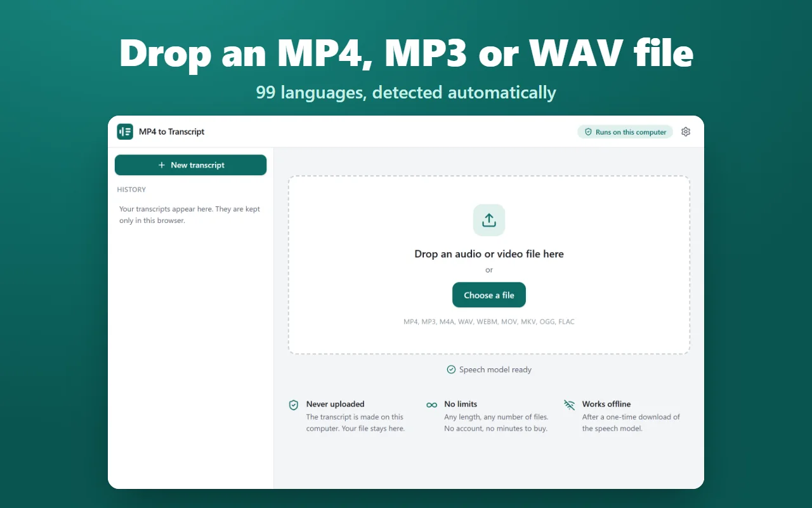Click the Runs on this computer badge

click(625, 132)
